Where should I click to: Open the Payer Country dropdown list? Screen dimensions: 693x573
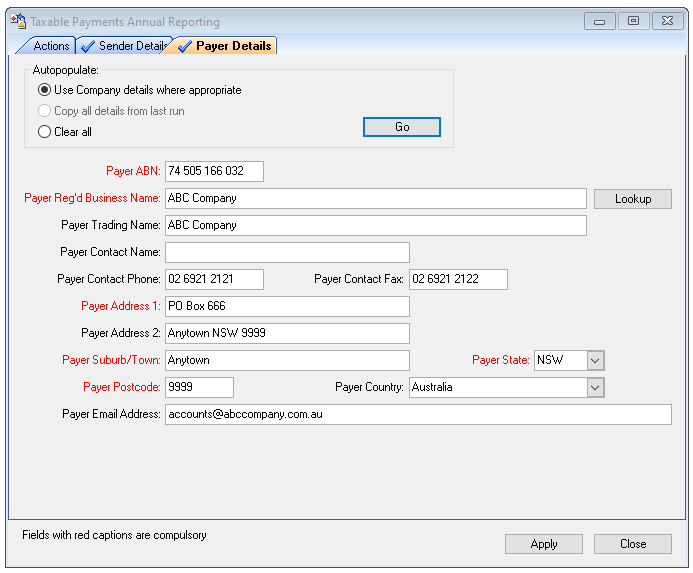coord(595,387)
